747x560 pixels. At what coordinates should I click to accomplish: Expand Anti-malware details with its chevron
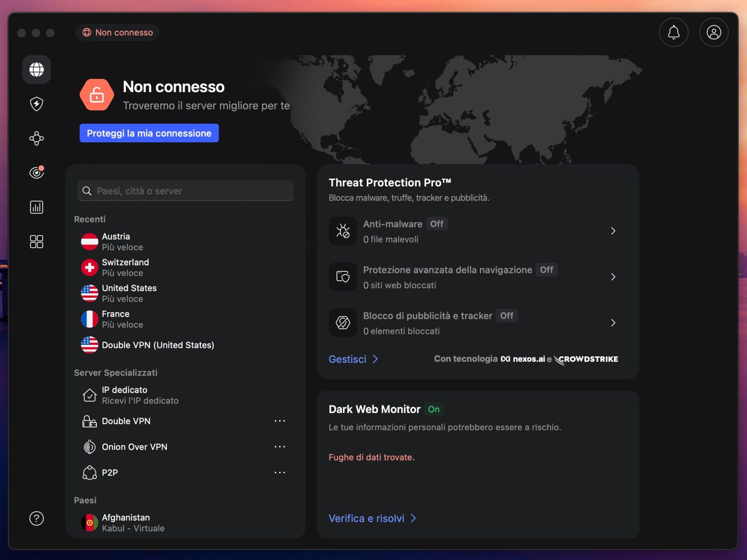click(613, 231)
